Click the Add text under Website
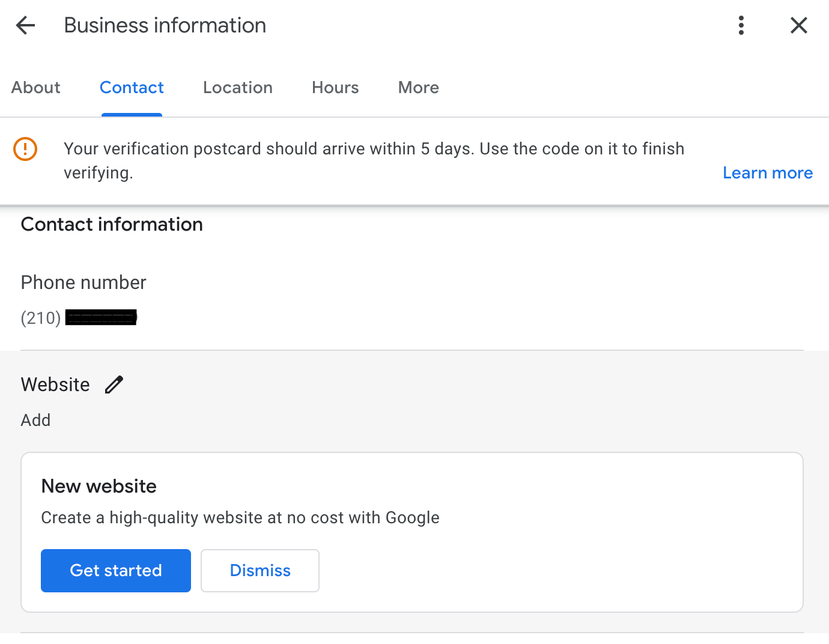This screenshot has width=829, height=644. tap(36, 420)
